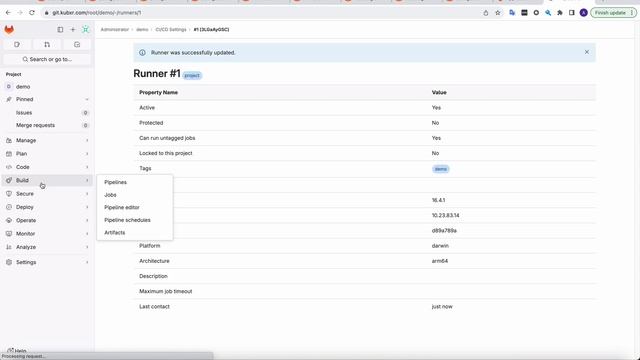
Task: Click the browser profile avatar
Action: coord(584,13)
